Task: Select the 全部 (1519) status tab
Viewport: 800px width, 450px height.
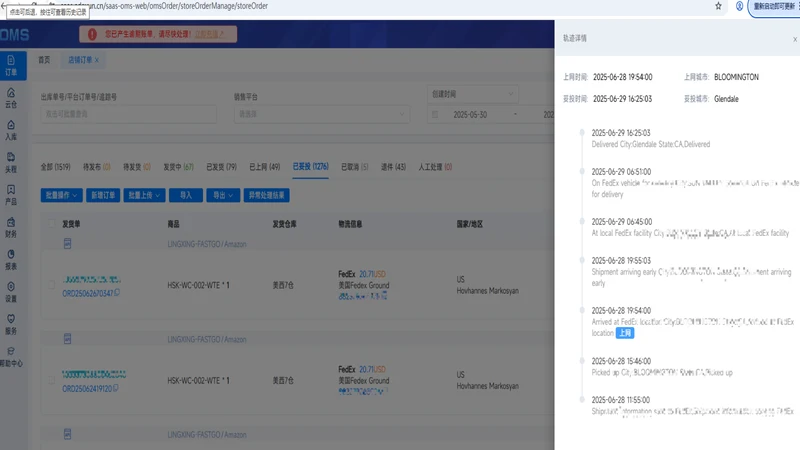Action: (x=56, y=167)
